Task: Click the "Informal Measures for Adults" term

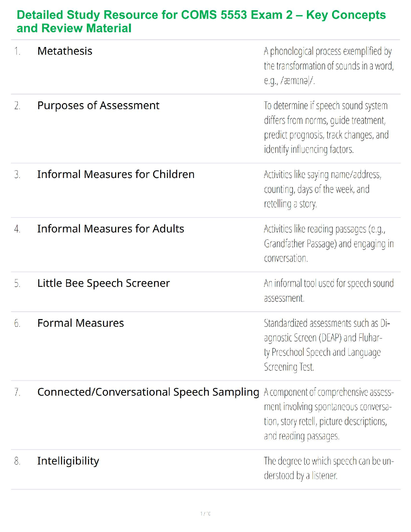Action: (x=110, y=229)
